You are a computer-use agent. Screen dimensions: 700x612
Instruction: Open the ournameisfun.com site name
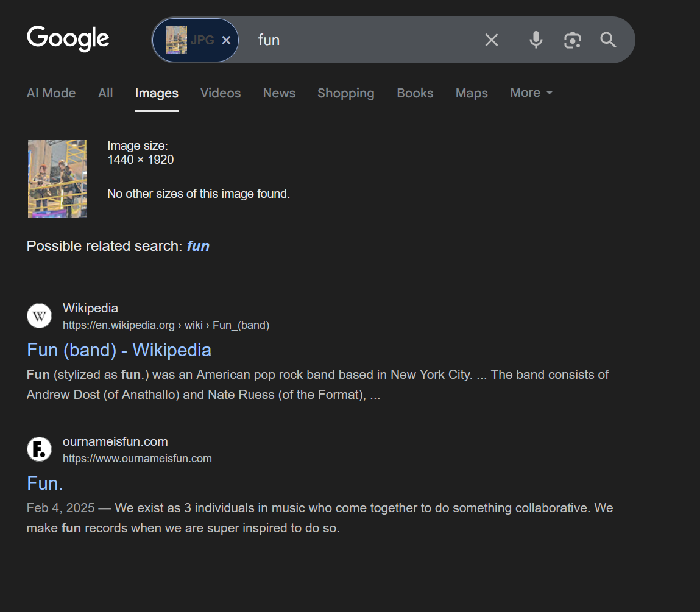point(115,441)
